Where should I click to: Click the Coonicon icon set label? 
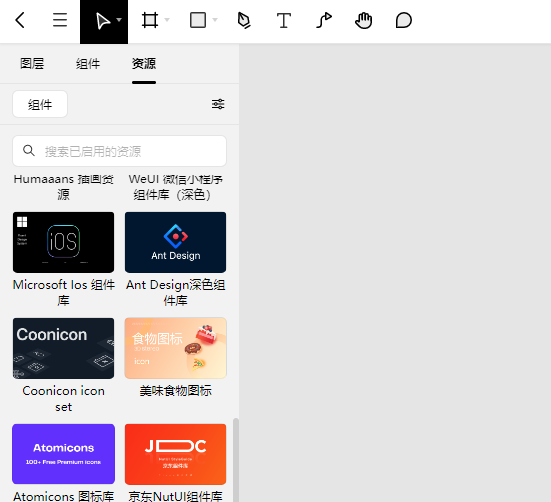coord(64,399)
